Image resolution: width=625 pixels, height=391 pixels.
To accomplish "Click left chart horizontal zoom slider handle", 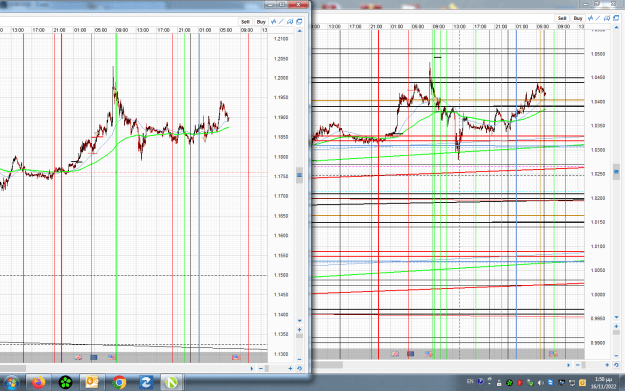I will 267,369.
